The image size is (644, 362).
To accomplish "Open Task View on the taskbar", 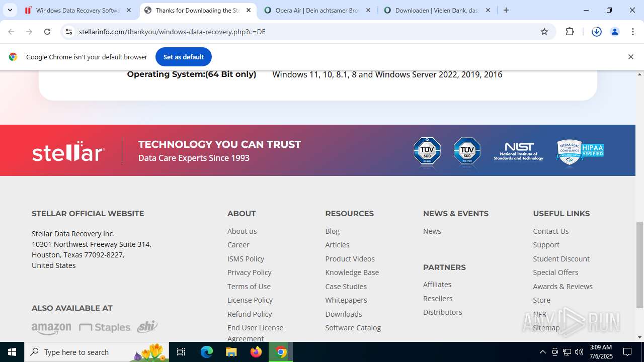I will (x=181, y=352).
